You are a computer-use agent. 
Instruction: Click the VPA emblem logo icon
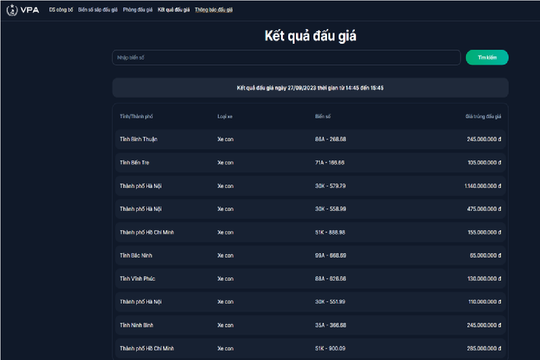coord(12,10)
